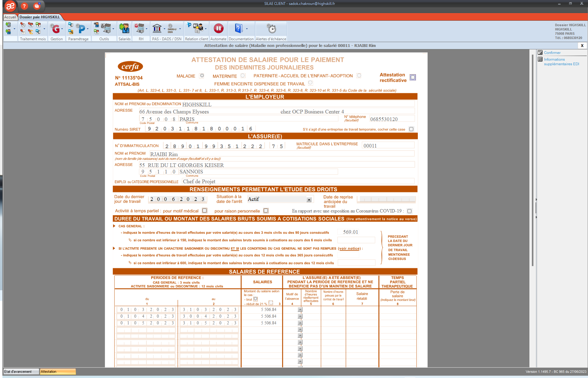Open Relation client people icon
The width and height of the screenshot is (588, 378).
pos(198,29)
